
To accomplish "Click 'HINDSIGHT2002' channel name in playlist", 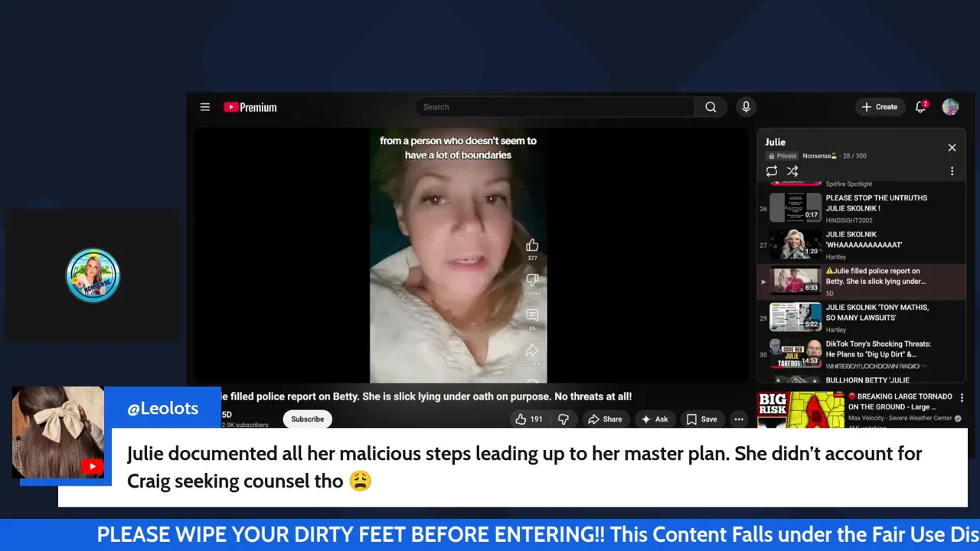I will pyautogui.click(x=850, y=220).
